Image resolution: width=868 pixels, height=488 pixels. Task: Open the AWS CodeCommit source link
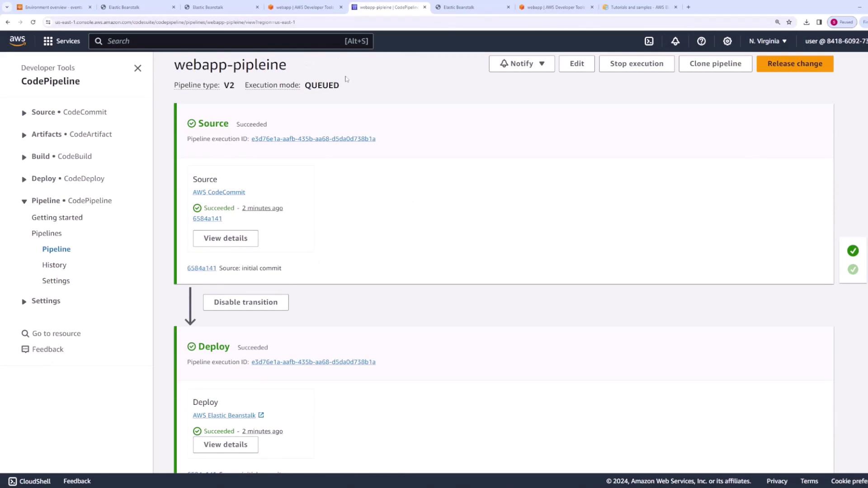tap(219, 192)
